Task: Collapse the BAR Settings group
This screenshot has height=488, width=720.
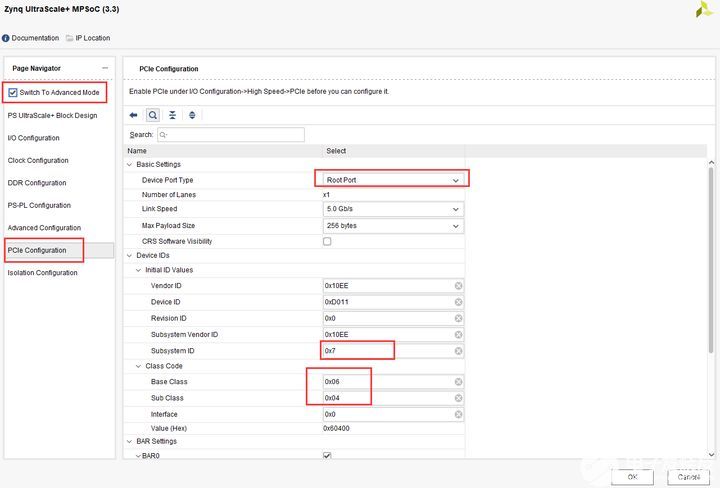Action: 129,441
